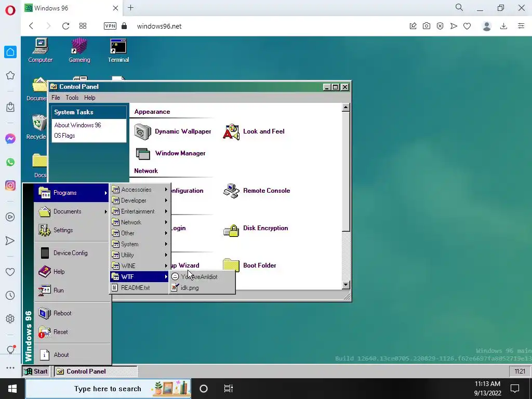Open Dynamic Wallpaper settings

tap(172, 131)
